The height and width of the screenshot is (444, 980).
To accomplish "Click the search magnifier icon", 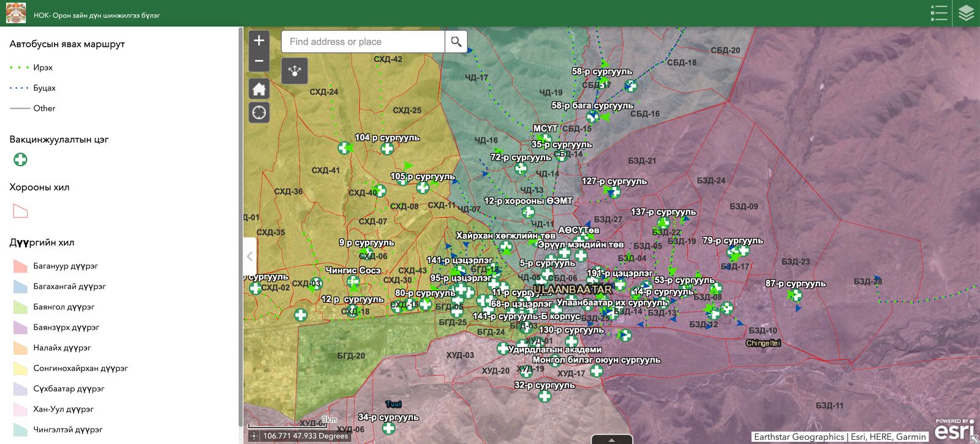I will point(456,42).
